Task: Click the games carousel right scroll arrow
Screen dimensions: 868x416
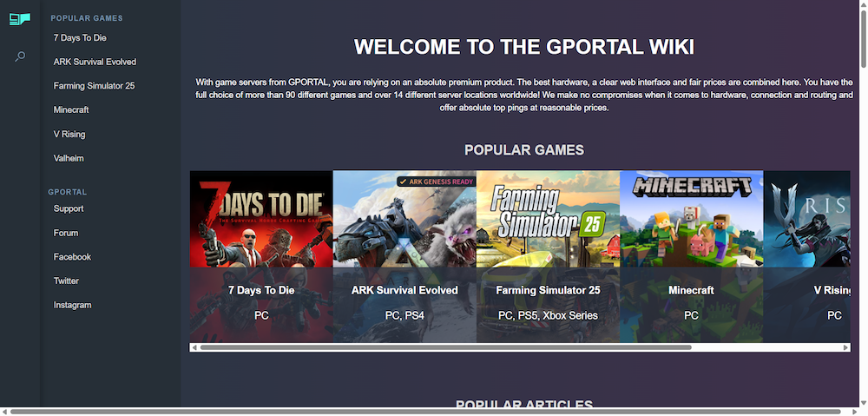Action: pyautogui.click(x=845, y=347)
